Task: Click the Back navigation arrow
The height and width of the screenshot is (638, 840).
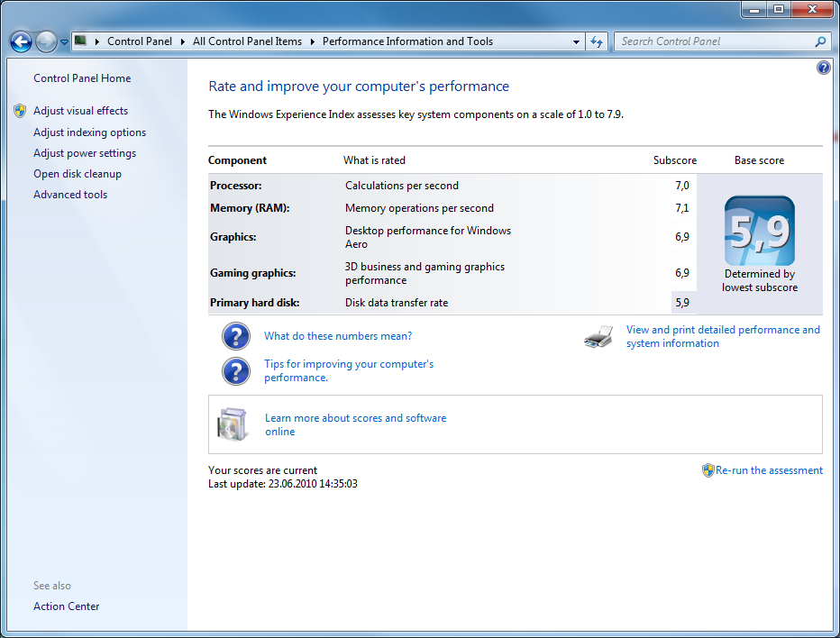Action: (22, 41)
